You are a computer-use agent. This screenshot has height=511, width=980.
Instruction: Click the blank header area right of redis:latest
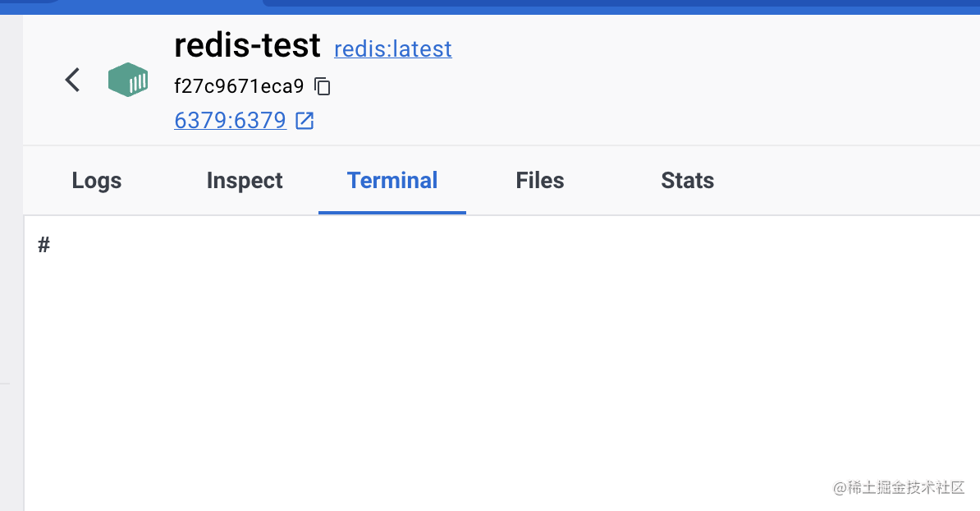tap(698, 66)
